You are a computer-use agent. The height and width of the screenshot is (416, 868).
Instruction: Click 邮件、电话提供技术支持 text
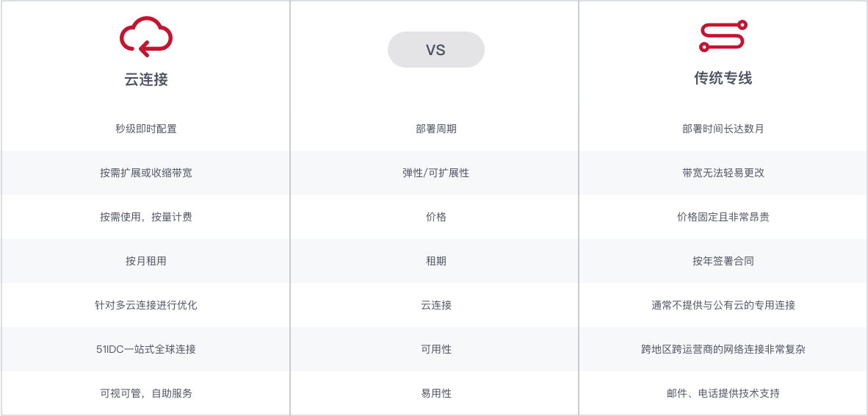point(723,393)
